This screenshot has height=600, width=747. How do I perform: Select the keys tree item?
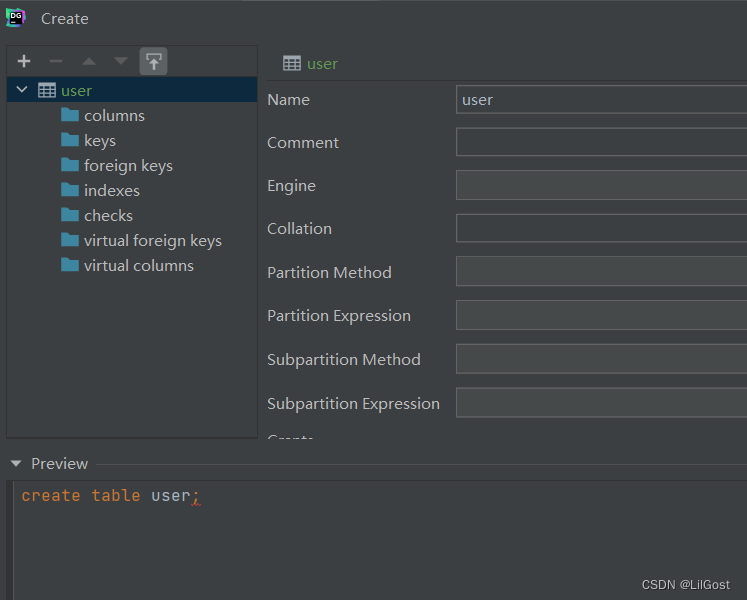100,141
